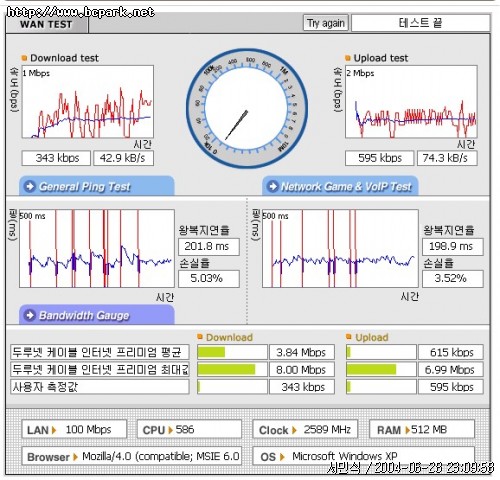Click the General Ping latency graph

pyautogui.click(x=97, y=248)
